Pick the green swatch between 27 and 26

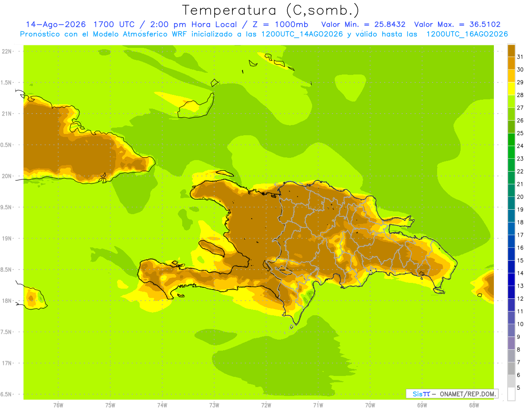tap(511, 114)
